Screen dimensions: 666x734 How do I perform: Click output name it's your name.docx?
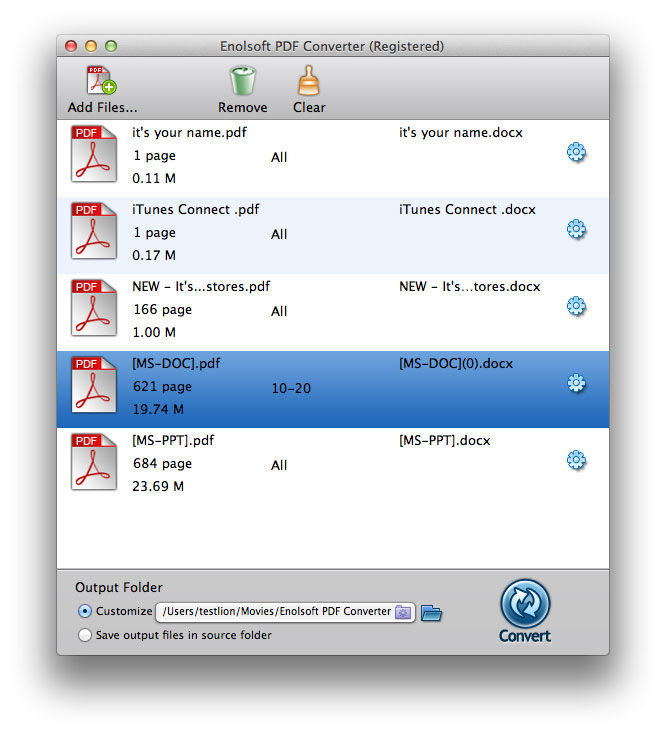[461, 132]
